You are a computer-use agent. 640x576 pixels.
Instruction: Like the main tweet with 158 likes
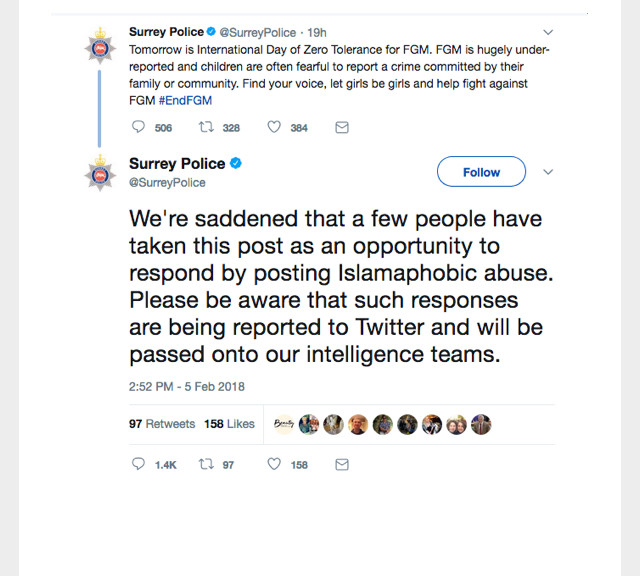point(274,465)
